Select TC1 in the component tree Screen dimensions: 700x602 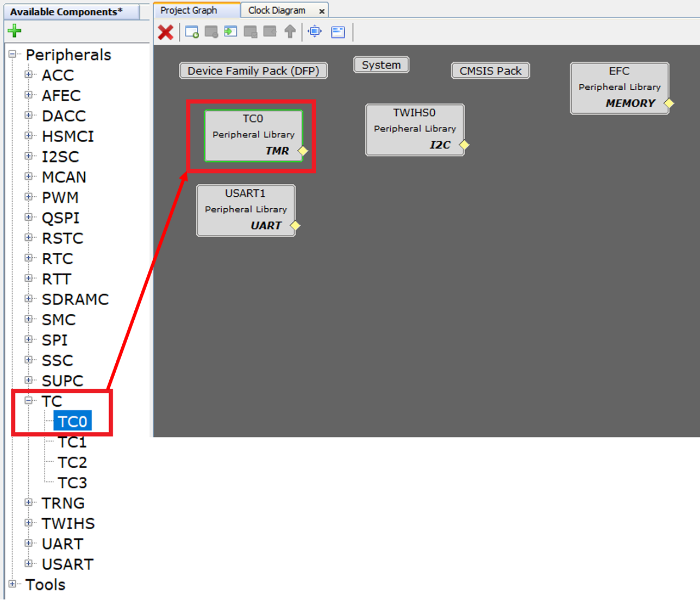tap(72, 442)
